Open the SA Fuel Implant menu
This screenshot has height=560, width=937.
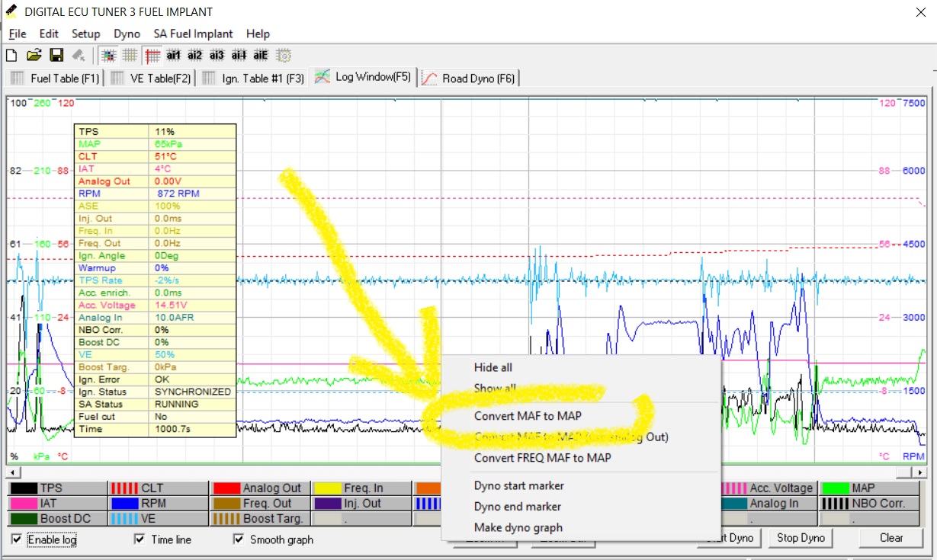tap(193, 34)
